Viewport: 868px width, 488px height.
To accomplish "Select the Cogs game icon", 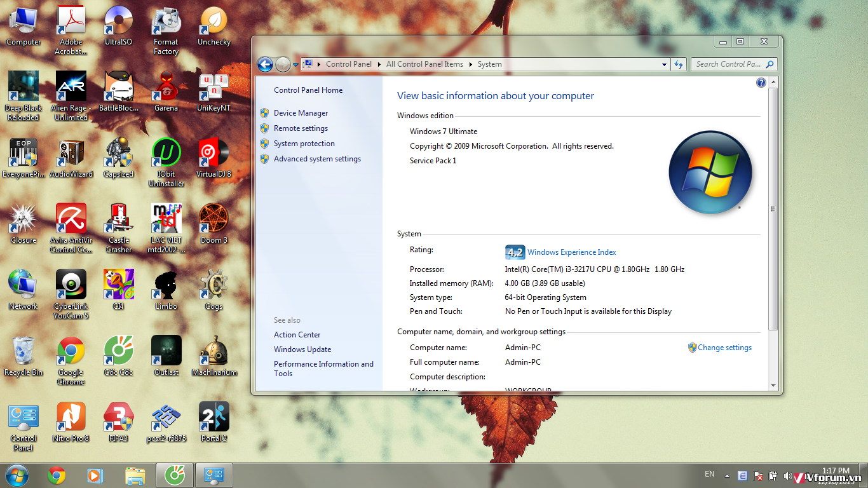I will [214, 290].
